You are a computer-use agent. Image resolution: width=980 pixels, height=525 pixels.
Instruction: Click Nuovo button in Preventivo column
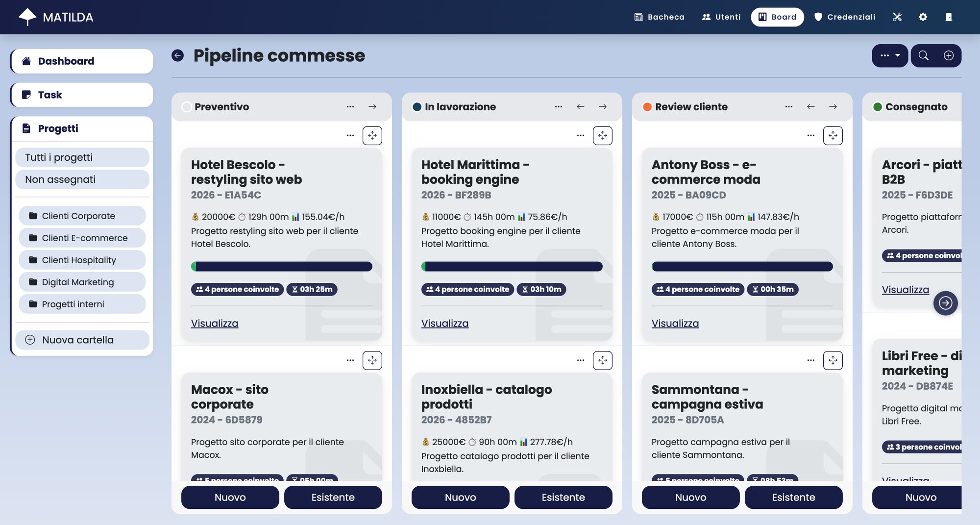point(230,497)
